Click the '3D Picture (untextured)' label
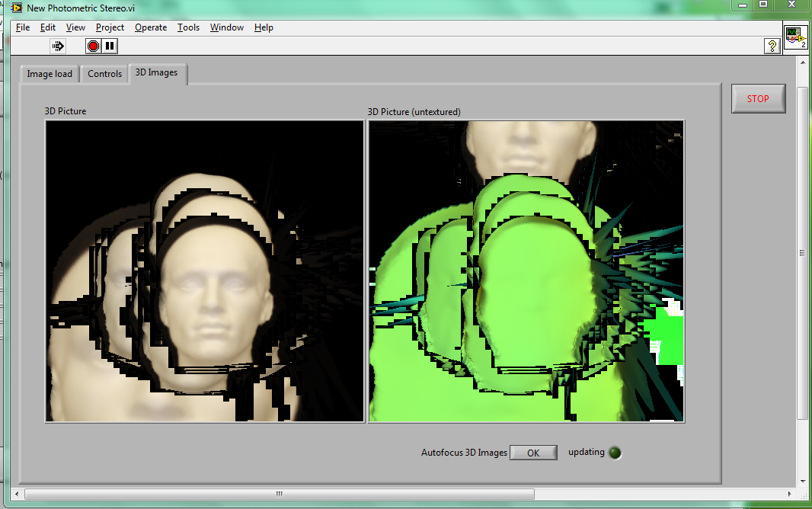 [414, 112]
